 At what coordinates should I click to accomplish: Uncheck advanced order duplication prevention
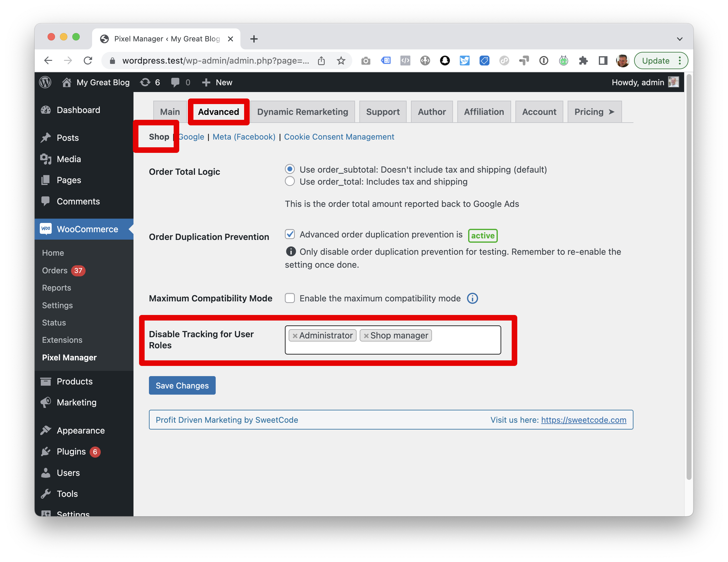(x=290, y=234)
